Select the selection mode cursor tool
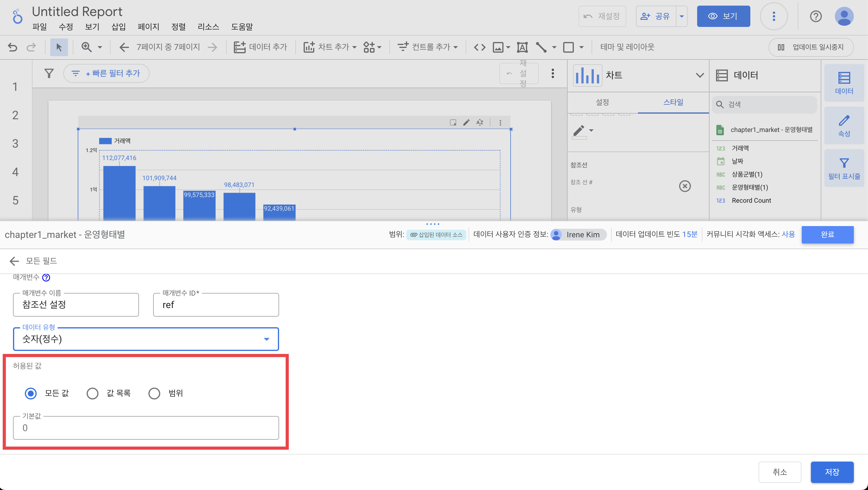Screen dimensions: 868x490 coord(59,47)
